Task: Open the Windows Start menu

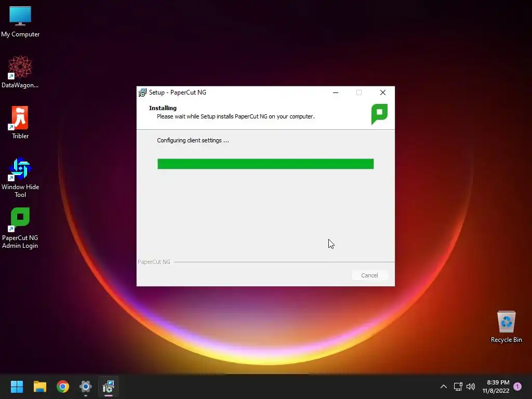Action: click(17, 387)
